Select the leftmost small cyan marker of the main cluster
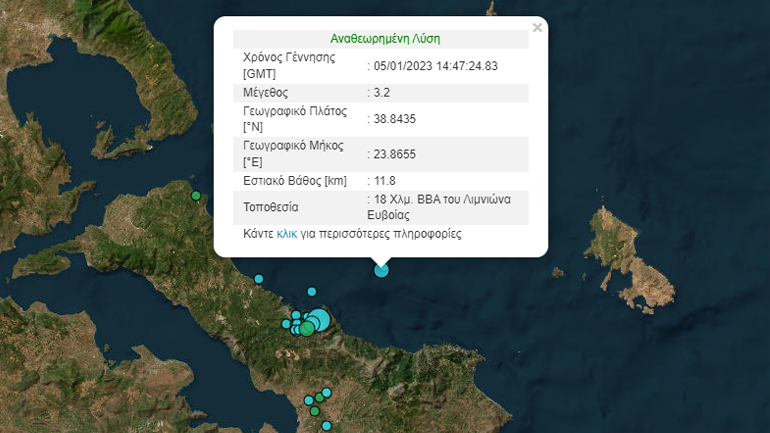The height and width of the screenshot is (433, 770). pyautogui.click(x=286, y=324)
